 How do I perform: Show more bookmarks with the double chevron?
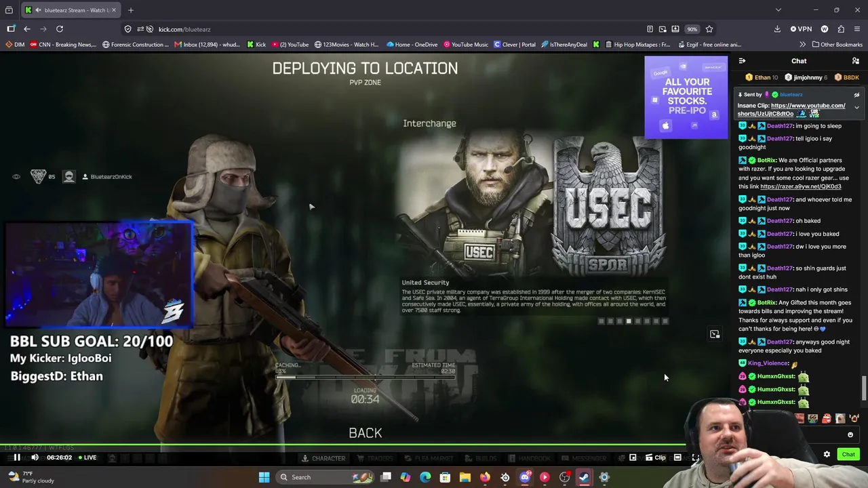(x=802, y=45)
